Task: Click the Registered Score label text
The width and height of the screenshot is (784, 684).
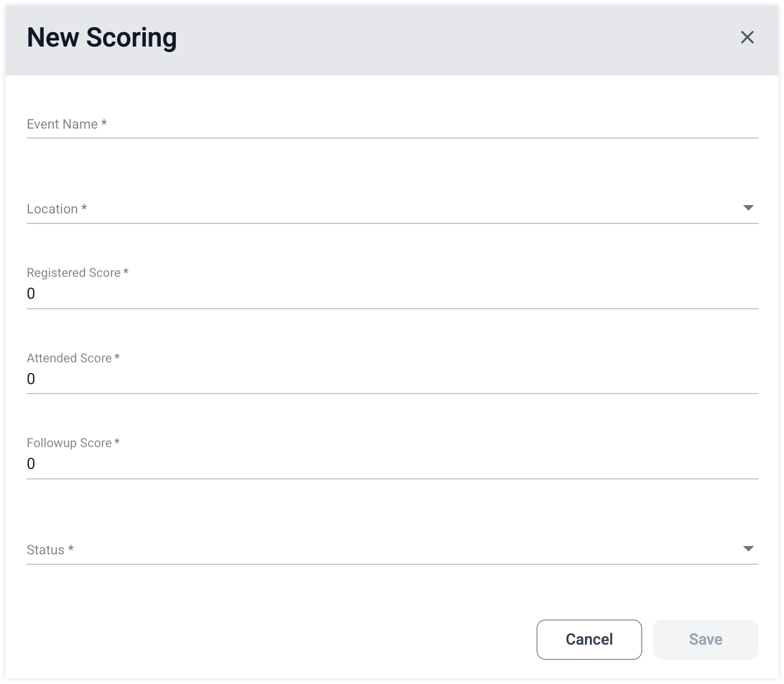Action: tap(74, 273)
